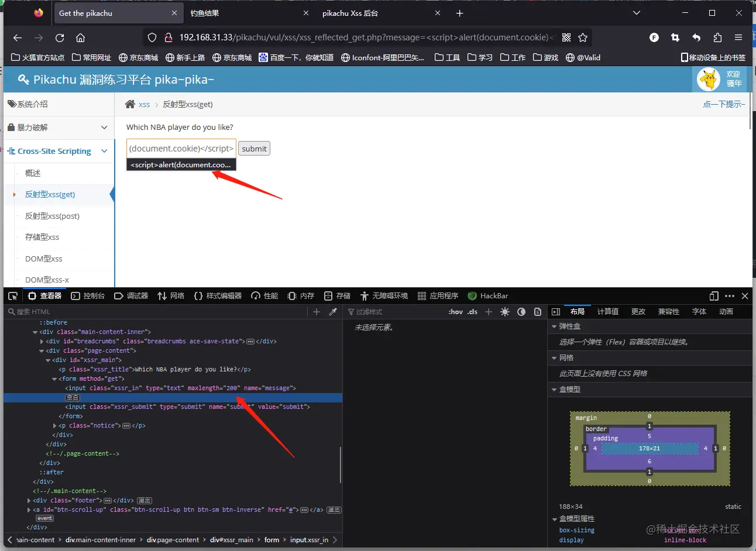Open the 工具 bookmark folder
The width and height of the screenshot is (756, 551).
click(448, 57)
